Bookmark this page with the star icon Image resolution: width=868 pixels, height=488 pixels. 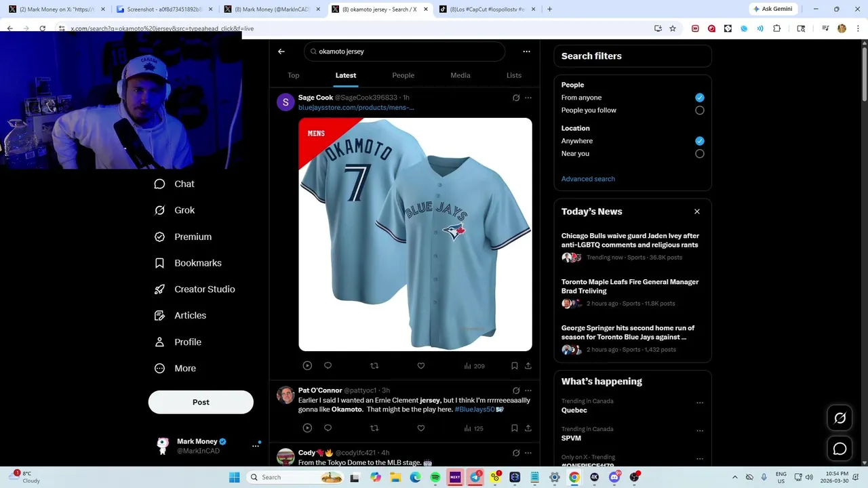tap(673, 28)
